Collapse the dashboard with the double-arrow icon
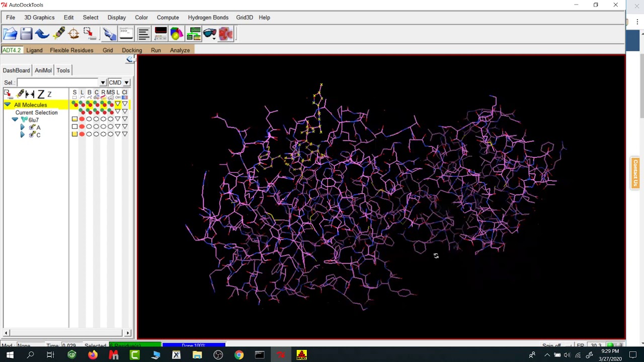The width and height of the screenshot is (644, 362). click(130, 59)
